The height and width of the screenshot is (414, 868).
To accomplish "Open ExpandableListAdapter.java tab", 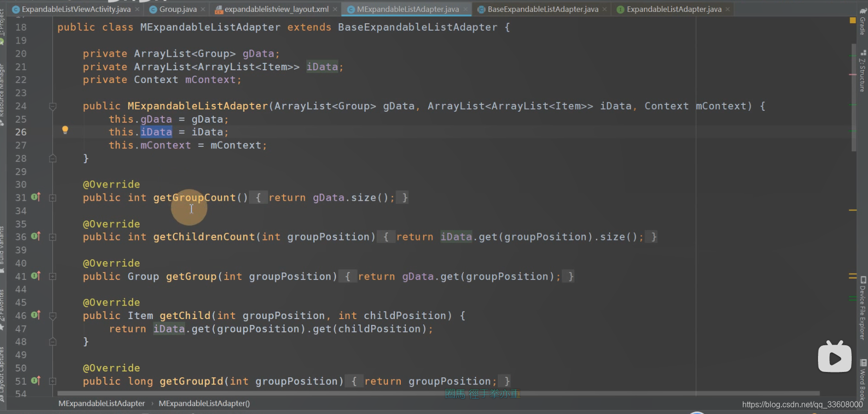I will 674,9.
